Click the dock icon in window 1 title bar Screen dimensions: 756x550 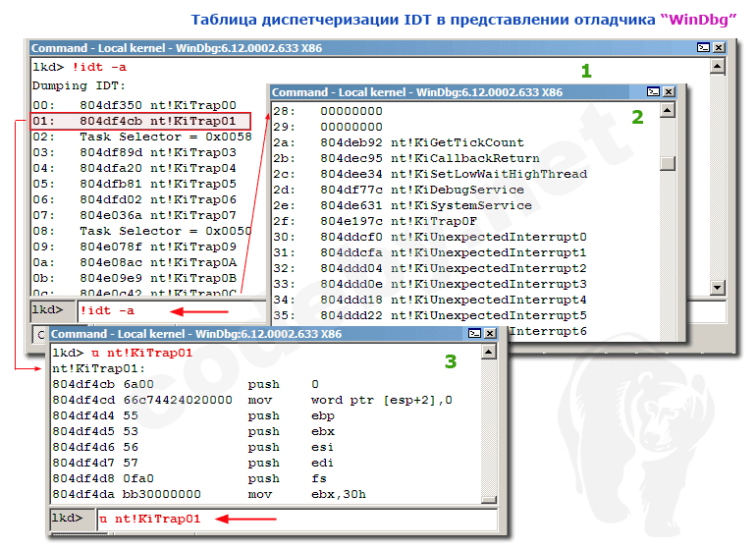click(x=703, y=47)
